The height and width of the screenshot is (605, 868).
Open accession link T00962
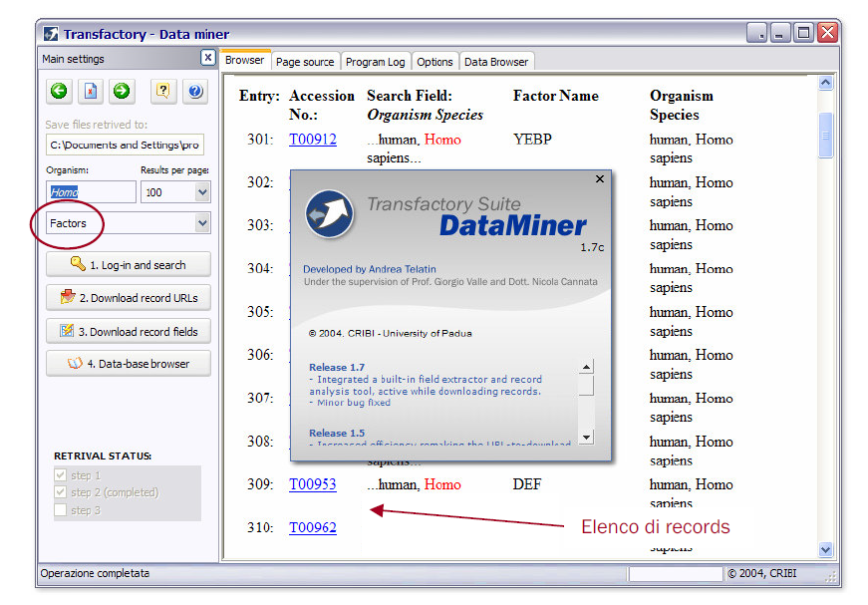point(313,527)
